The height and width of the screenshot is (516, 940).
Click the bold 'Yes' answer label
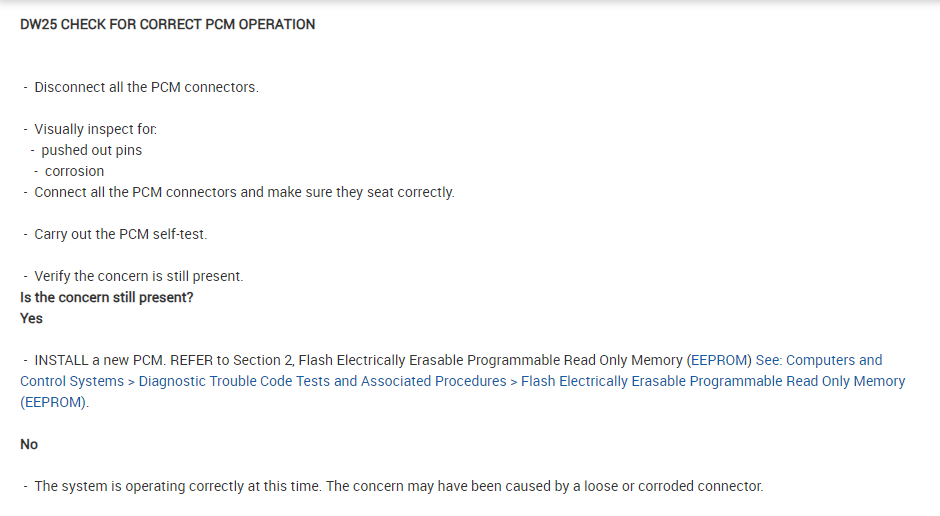point(31,318)
